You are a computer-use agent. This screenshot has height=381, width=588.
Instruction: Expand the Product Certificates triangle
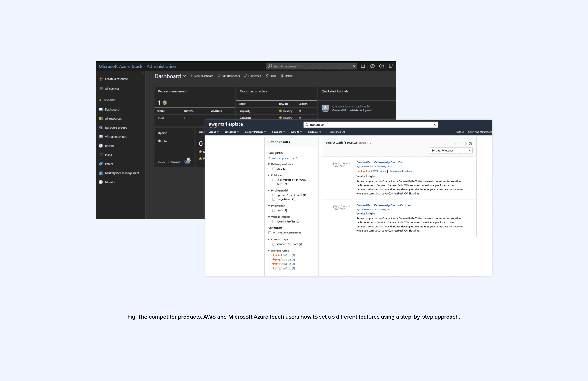274,233
